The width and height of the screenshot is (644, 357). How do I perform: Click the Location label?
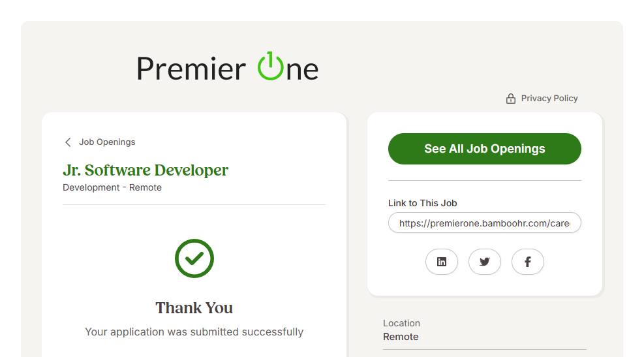tap(401, 323)
